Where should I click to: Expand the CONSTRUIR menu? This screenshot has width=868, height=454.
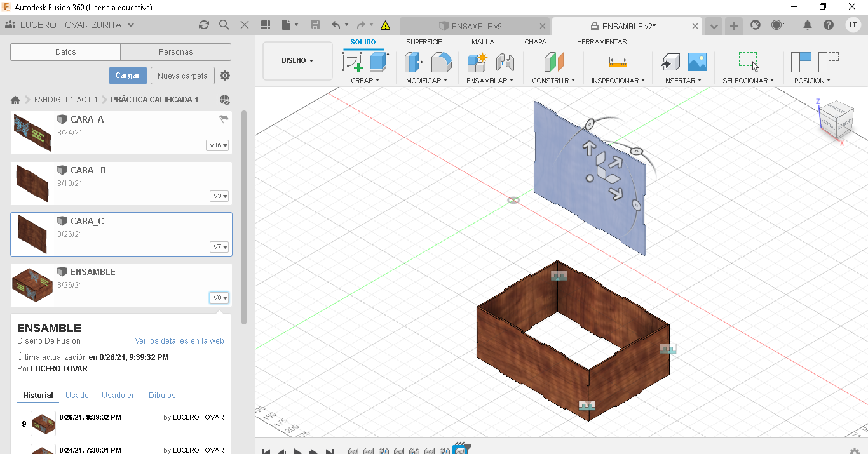coord(553,81)
